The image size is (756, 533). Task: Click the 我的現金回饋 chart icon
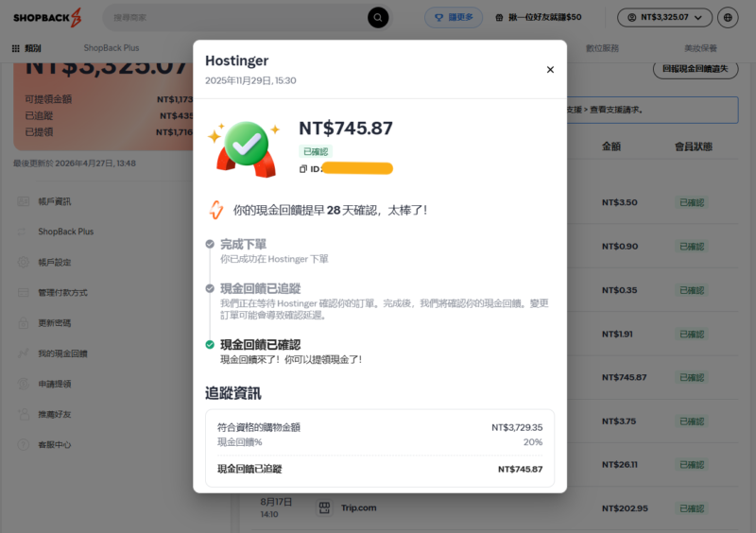click(23, 353)
